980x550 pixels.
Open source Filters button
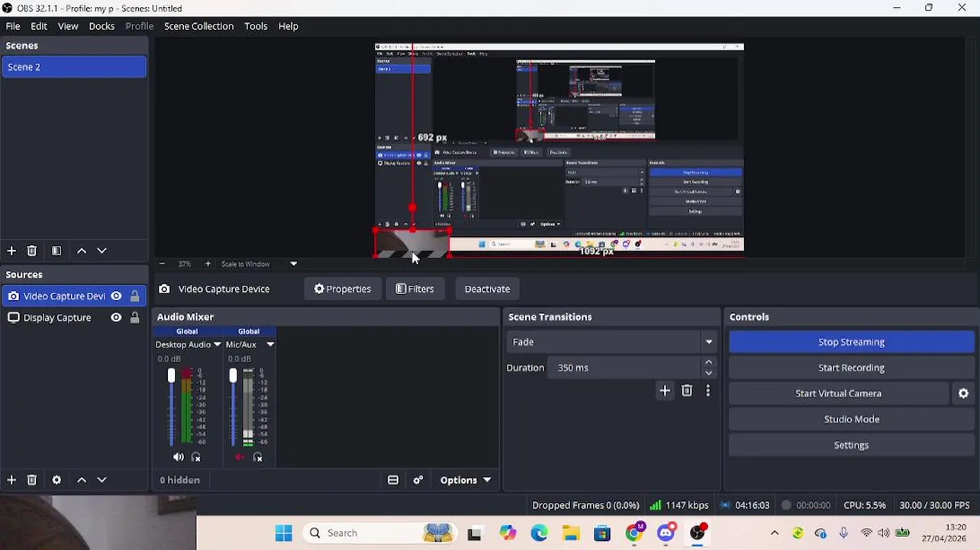click(x=414, y=289)
